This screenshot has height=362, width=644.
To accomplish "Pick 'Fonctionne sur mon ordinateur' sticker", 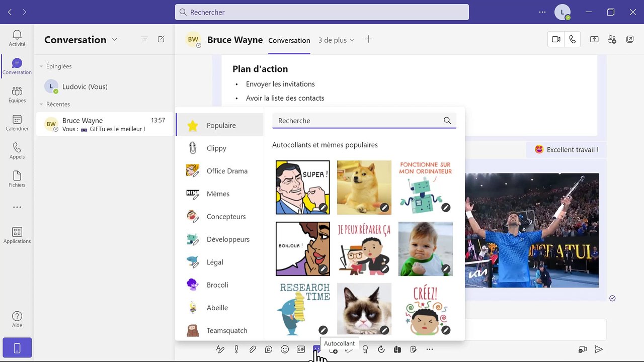I will [426, 188].
